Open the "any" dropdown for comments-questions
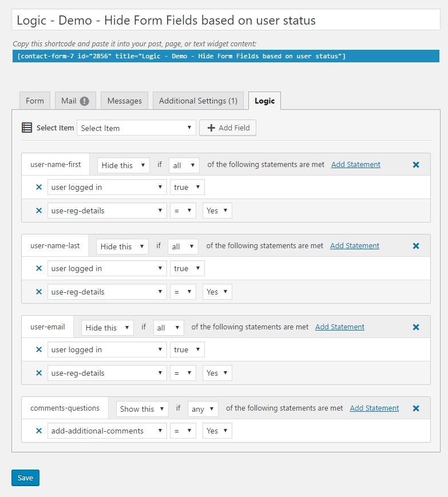Screen dimensions: 448x497 pos(203,408)
